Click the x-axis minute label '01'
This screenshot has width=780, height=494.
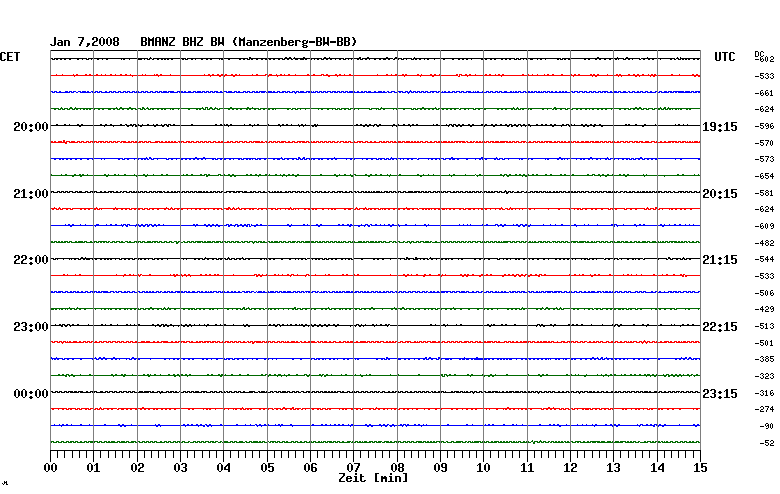[x=94, y=468]
